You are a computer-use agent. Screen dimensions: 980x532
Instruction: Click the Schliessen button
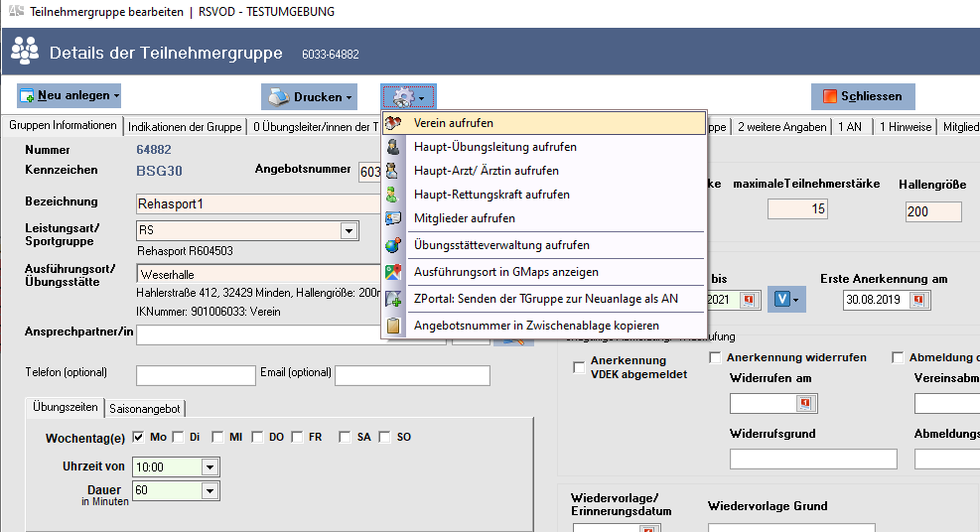[862, 96]
